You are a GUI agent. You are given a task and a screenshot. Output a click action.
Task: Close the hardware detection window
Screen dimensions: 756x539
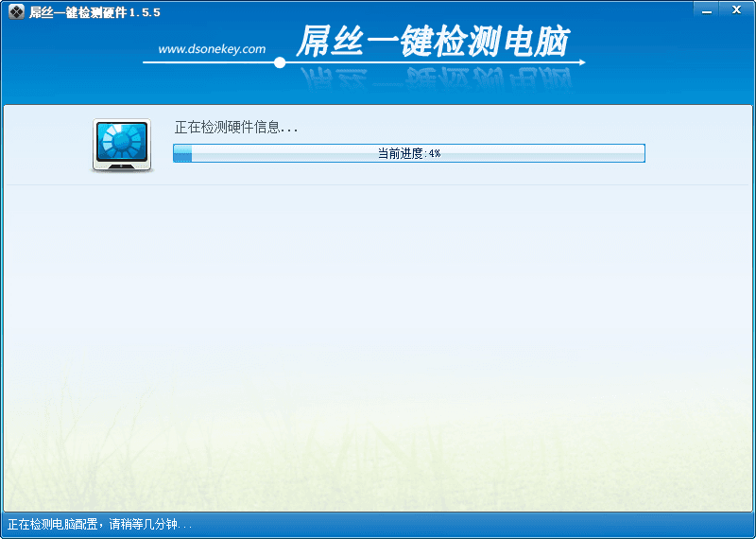click(736, 10)
